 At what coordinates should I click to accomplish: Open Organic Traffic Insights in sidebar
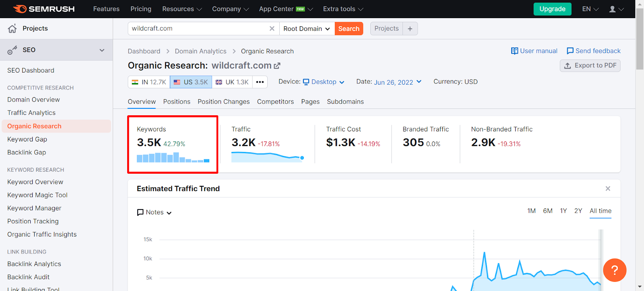42,235
